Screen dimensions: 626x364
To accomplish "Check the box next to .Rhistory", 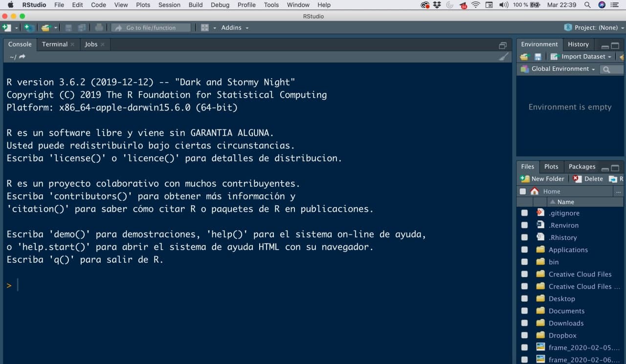I will 524,237.
